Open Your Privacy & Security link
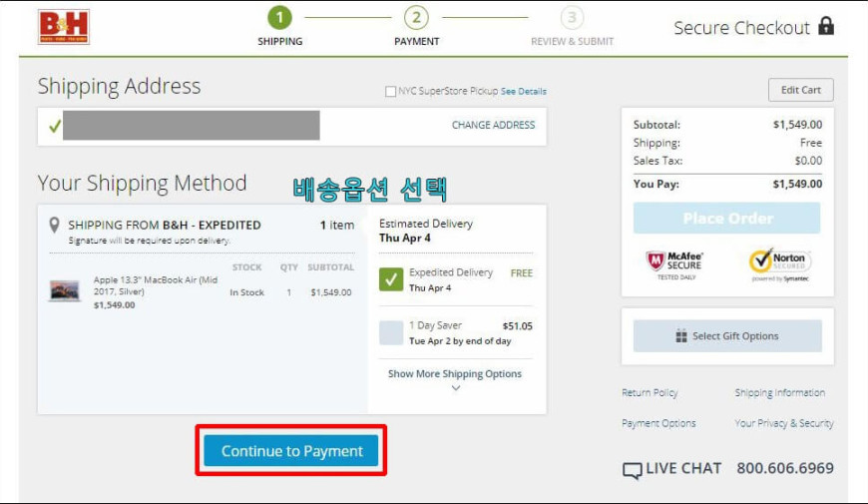The image size is (868, 504). pos(784,423)
